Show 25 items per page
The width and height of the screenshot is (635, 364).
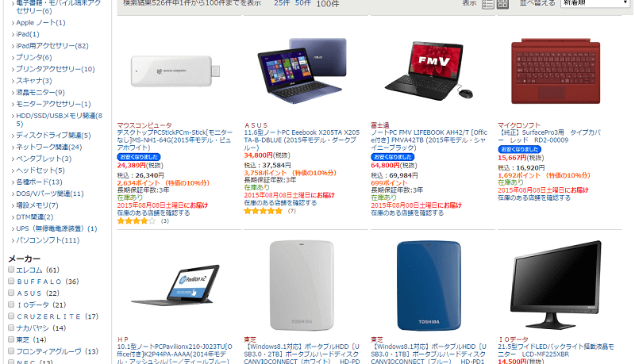[x=282, y=3]
